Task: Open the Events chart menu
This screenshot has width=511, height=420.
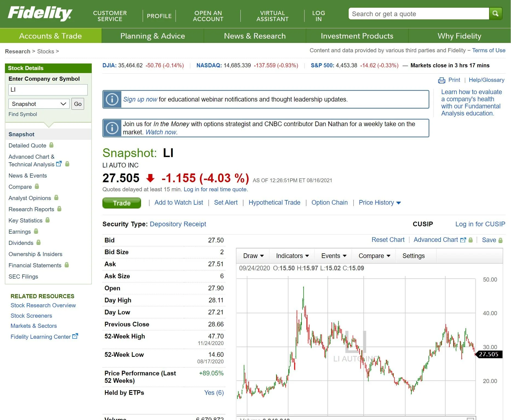Action: coord(334,256)
